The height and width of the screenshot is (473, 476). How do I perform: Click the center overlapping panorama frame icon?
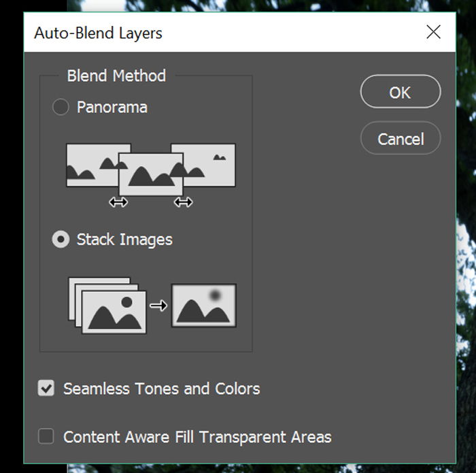point(151,174)
